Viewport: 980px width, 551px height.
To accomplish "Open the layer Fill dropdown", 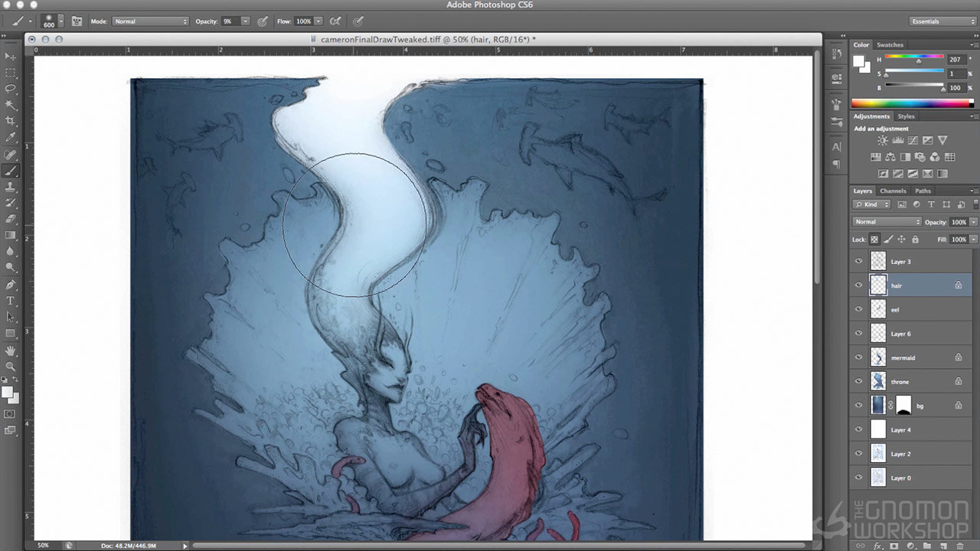I will (x=973, y=240).
